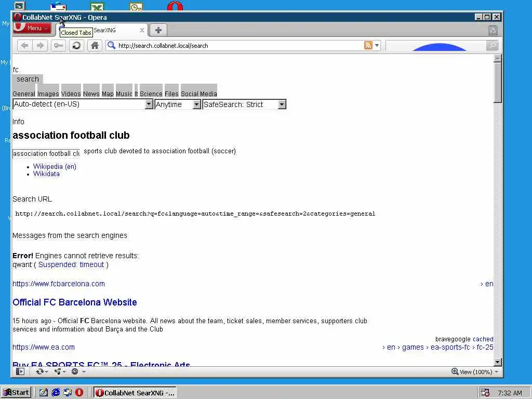This screenshot has width=532, height=399.
Task: Switch to the It category tab
Action: click(136, 94)
